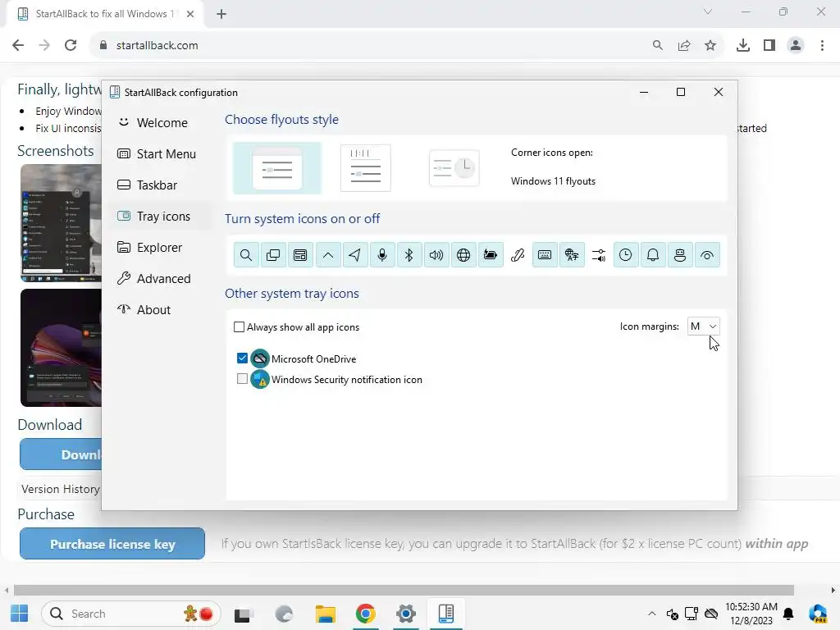Screen dimensions: 840x630
Task: Close the StartAllBack browser tab
Action: pos(190,14)
